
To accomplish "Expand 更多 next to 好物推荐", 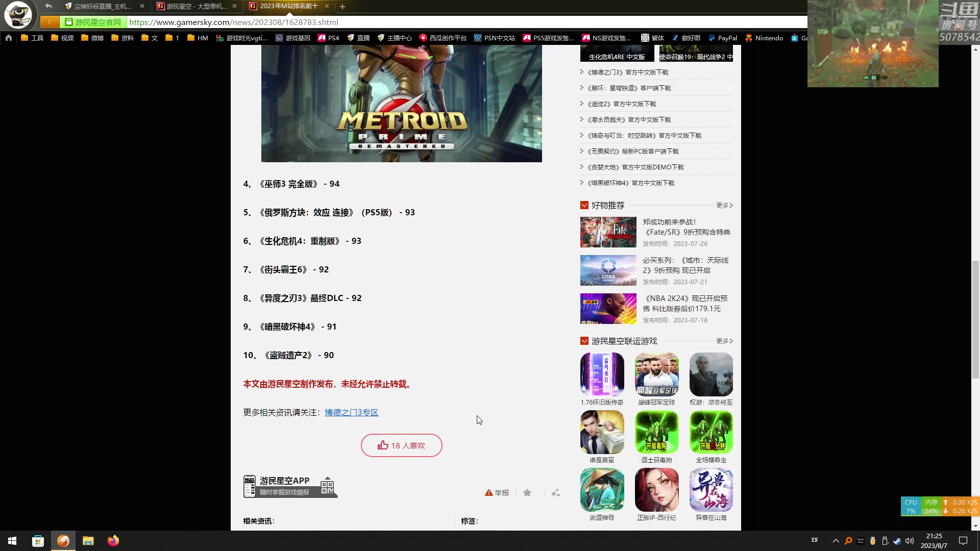I will 724,205.
